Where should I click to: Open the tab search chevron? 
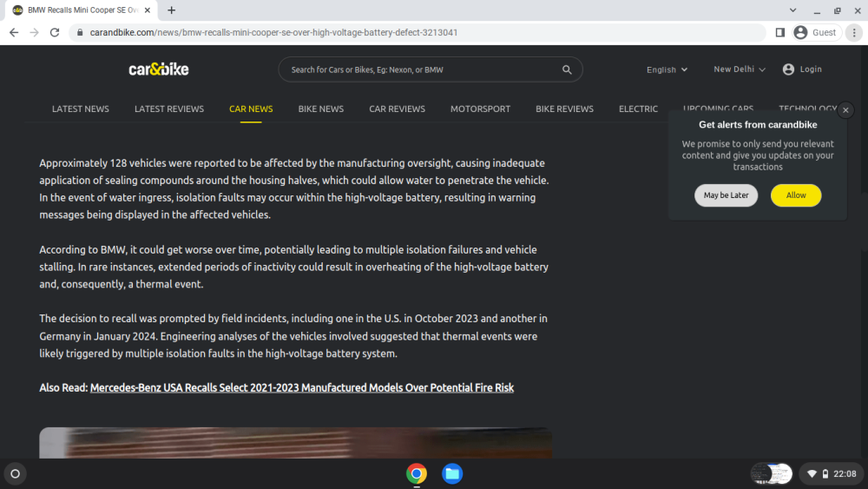792,10
